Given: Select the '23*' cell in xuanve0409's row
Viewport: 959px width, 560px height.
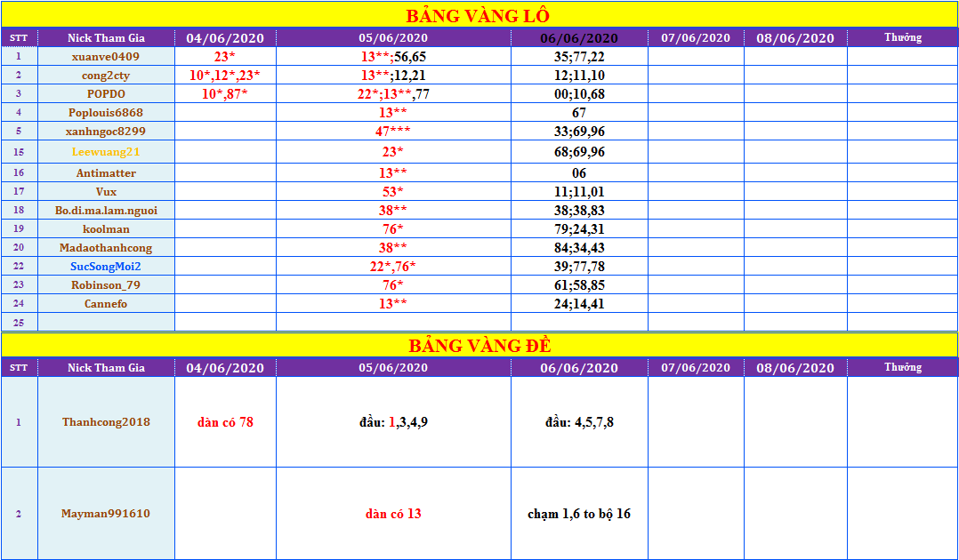Looking at the screenshot, I should [225, 57].
